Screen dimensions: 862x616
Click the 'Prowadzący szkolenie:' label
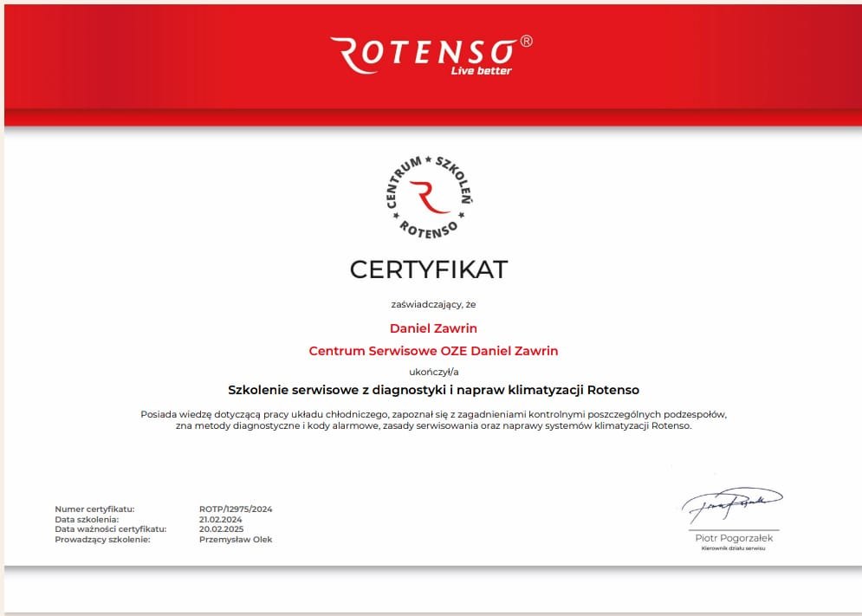tap(102, 540)
